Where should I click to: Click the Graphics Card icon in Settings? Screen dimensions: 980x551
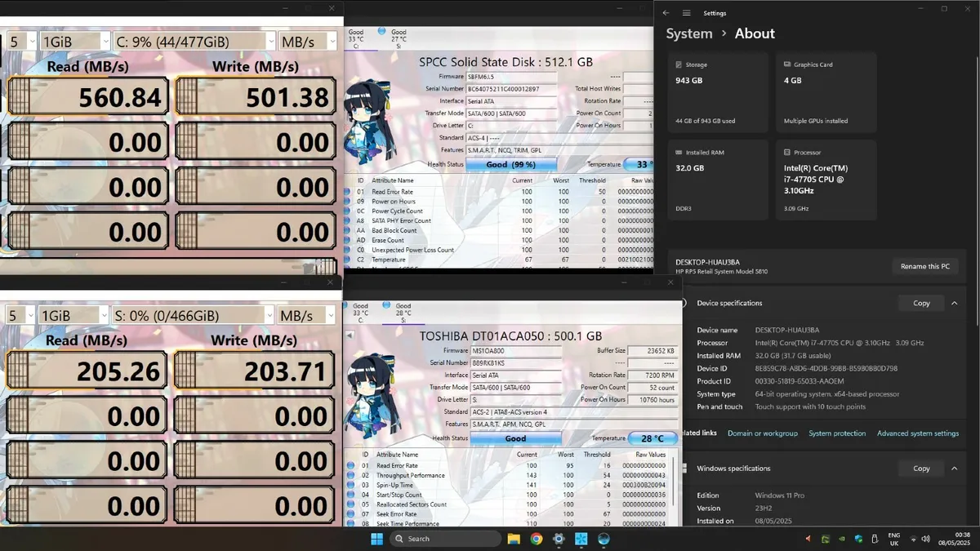coord(786,64)
